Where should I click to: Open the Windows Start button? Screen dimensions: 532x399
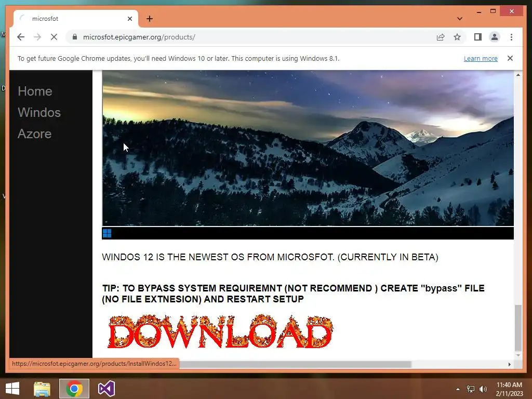point(12,389)
